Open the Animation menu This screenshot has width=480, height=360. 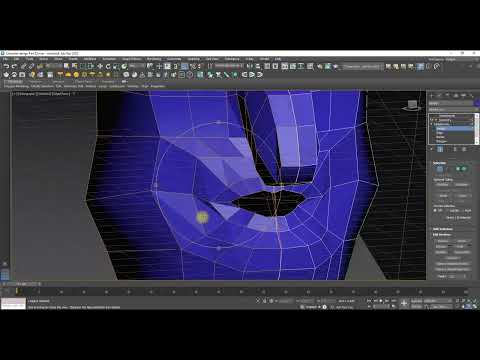click(x=109, y=59)
